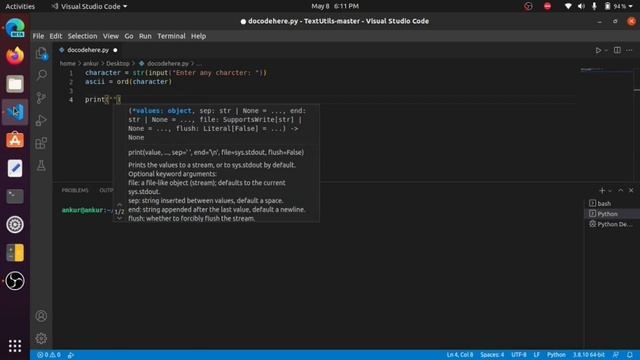Viewport: 640px width, 360px height.
Task: Open the Testing flask view
Action: [x=41, y=165]
